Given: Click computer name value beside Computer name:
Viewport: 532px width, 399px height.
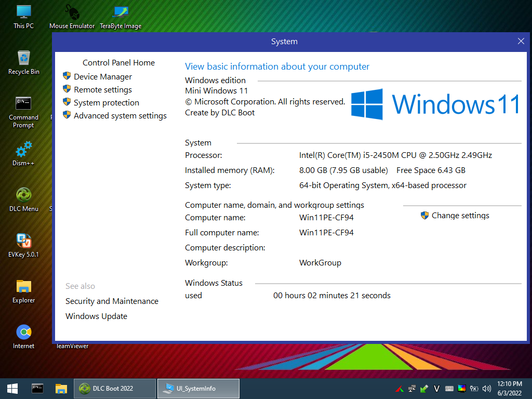Looking at the screenshot, I should [x=326, y=218].
